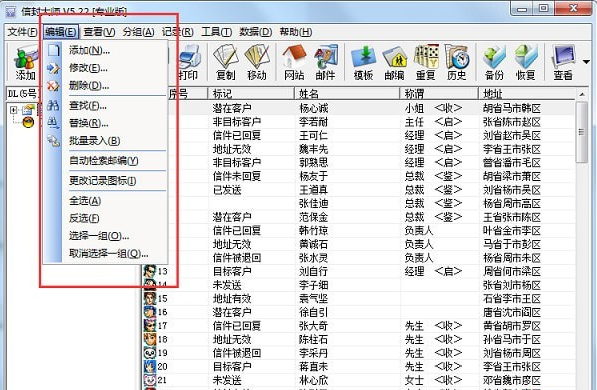Click the vertical scrollbar thumb
The image size is (597, 390).
(x=581, y=132)
